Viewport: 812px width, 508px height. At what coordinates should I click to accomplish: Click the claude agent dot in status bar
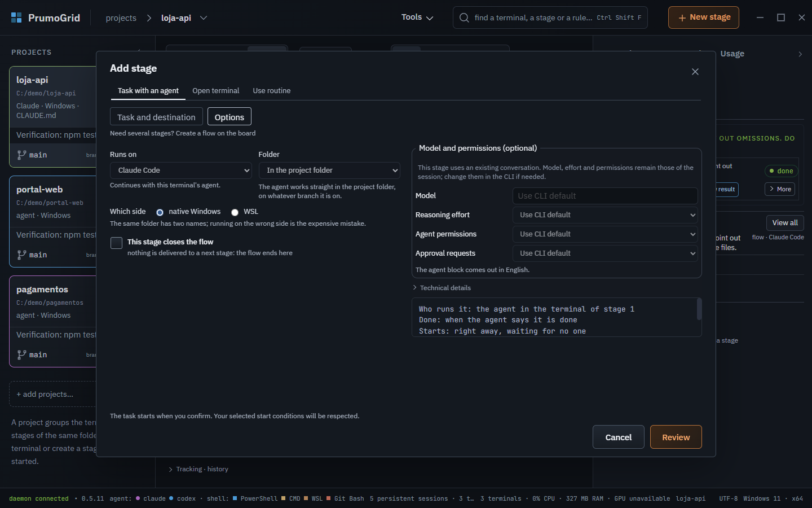(138, 498)
